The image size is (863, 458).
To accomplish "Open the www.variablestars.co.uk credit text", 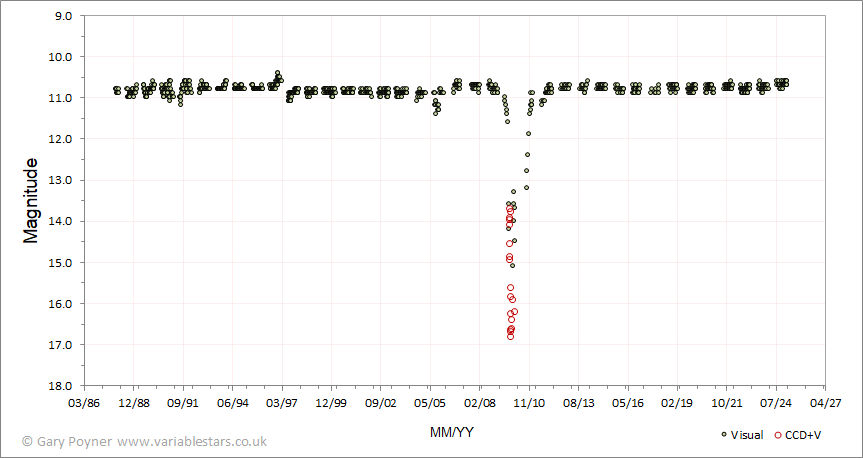I will tap(192, 441).
